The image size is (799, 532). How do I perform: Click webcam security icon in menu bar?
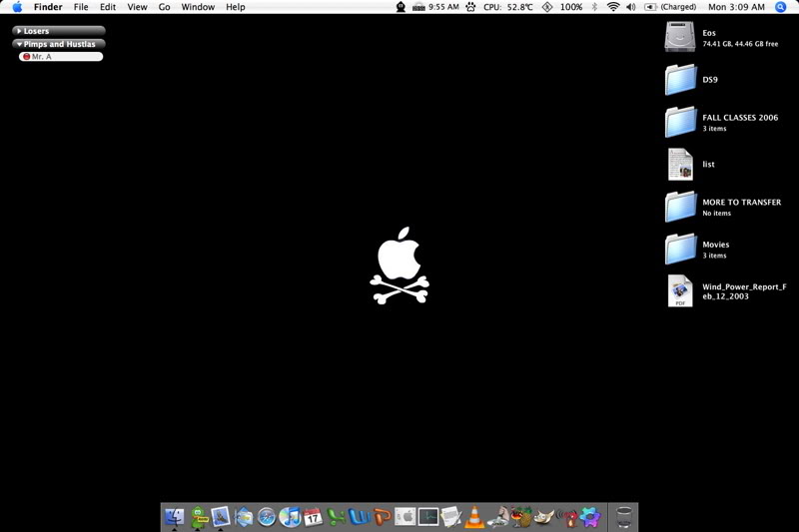401,7
